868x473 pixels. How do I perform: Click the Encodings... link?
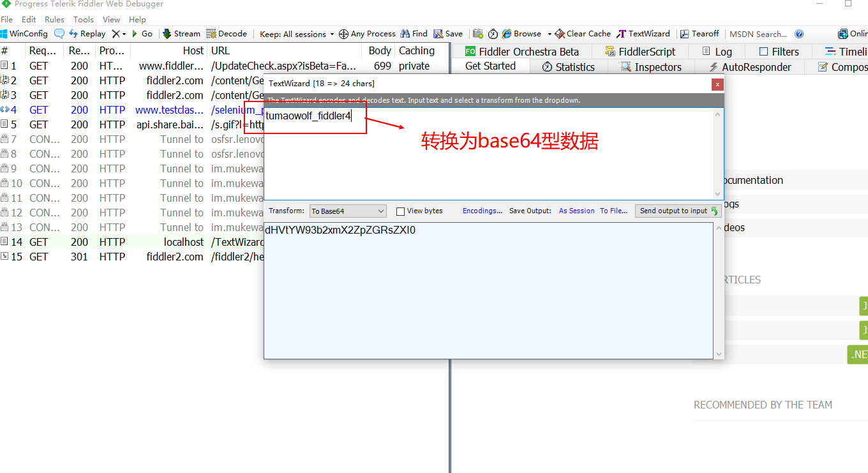(x=483, y=211)
